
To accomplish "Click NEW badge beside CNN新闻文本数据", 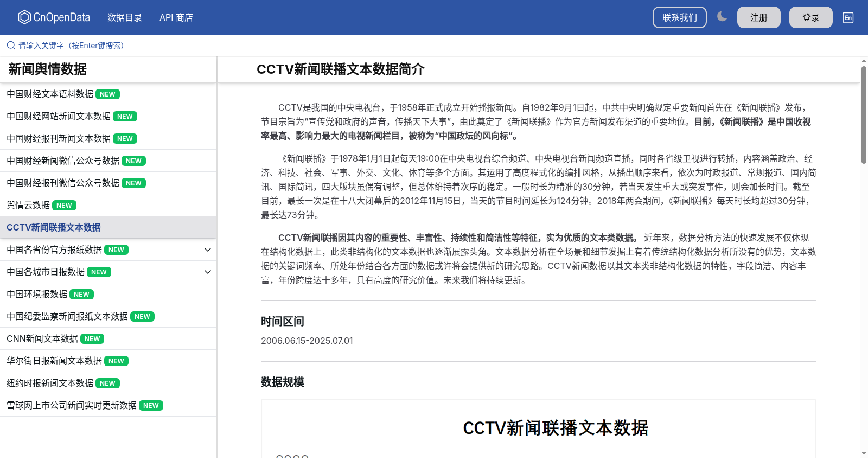I will click(x=92, y=339).
